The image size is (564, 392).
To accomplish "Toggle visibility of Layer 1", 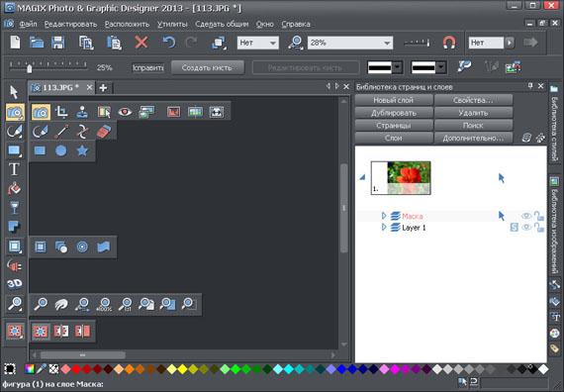I will 526,228.
